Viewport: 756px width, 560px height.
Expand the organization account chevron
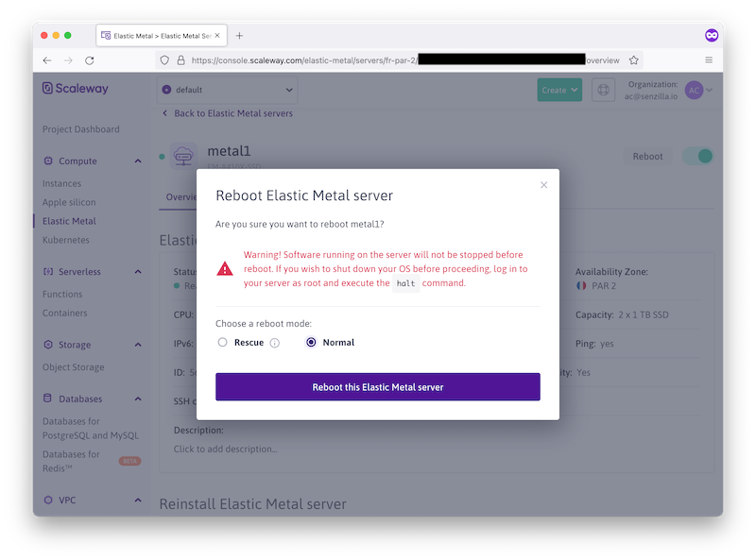(x=710, y=90)
